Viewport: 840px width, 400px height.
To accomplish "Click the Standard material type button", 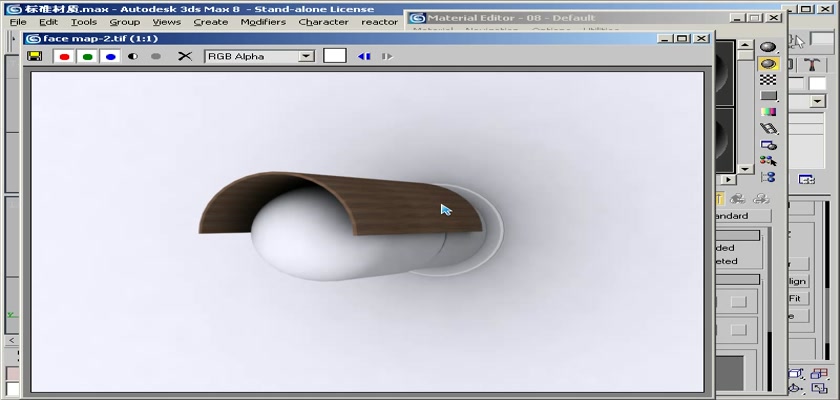I will 742,216.
